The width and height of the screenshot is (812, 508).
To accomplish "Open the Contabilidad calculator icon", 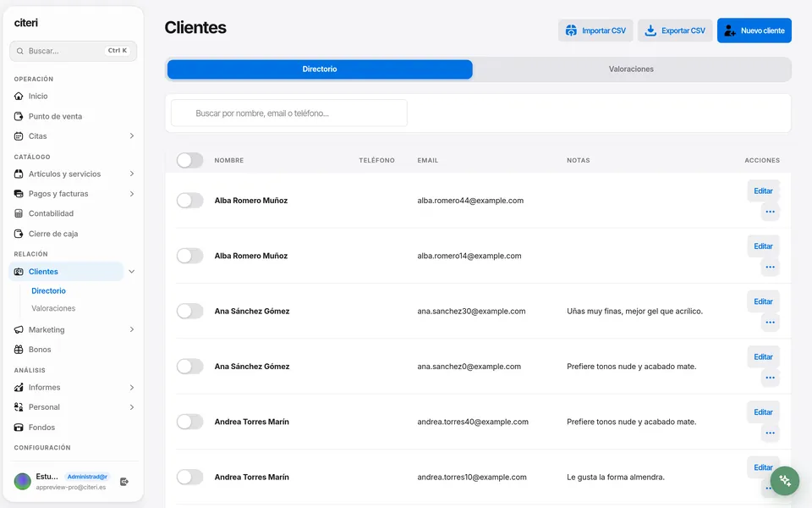I will click(x=19, y=213).
